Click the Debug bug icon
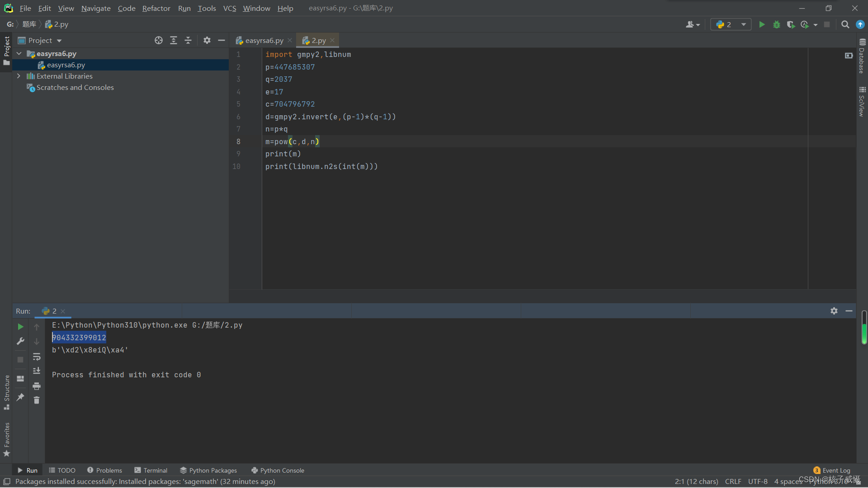The width and height of the screenshot is (868, 488). point(776,24)
